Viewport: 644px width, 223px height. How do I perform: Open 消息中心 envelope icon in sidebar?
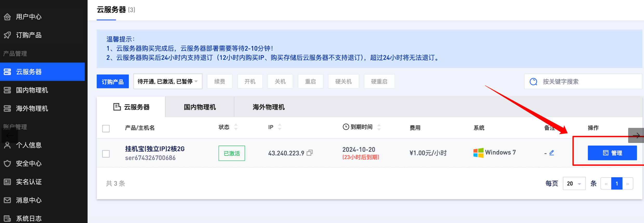[7, 200]
